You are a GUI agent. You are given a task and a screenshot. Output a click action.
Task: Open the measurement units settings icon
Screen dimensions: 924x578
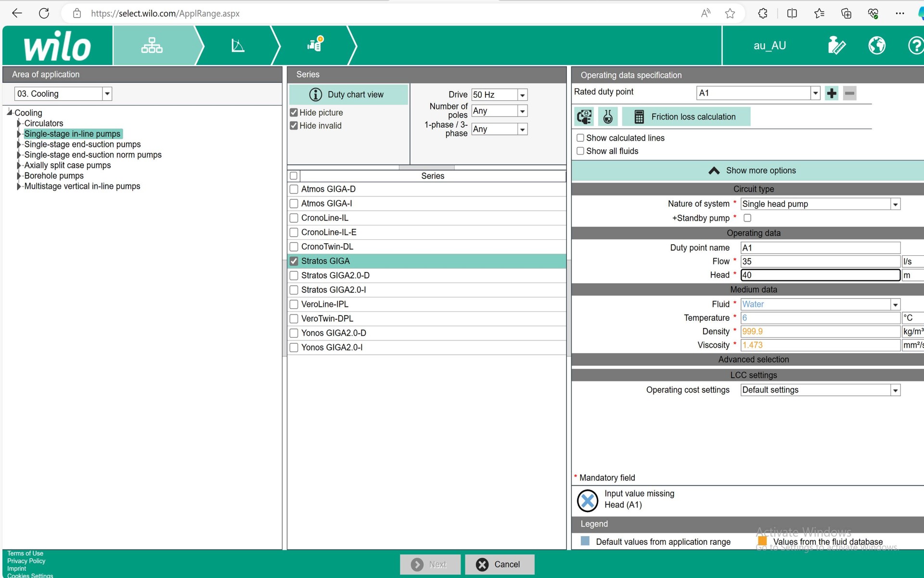836,46
